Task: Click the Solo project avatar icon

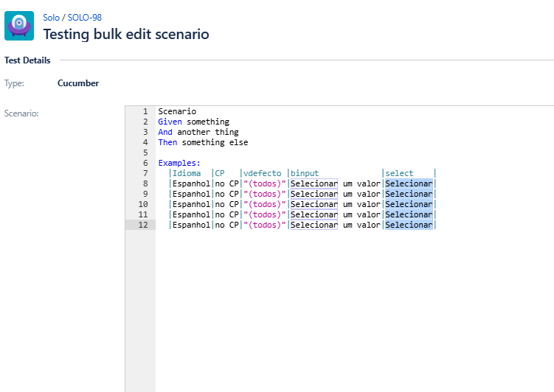Action: (19, 25)
